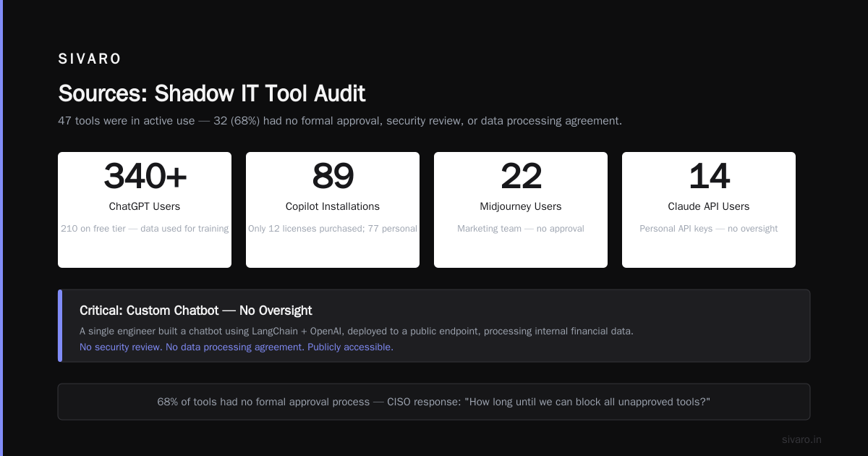Select the 'Claude API Users' label

tap(709, 206)
